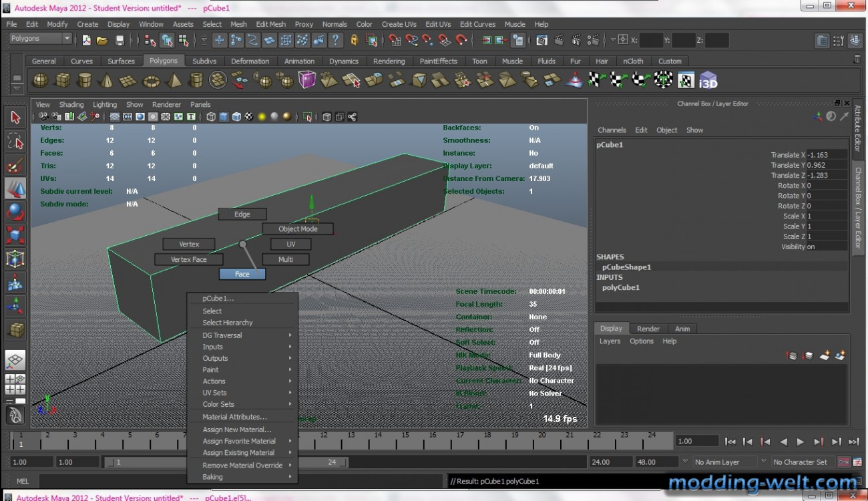The image size is (868, 501).
Task: Create a polygon sphere from shelf
Action: pyautogui.click(x=41, y=81)
